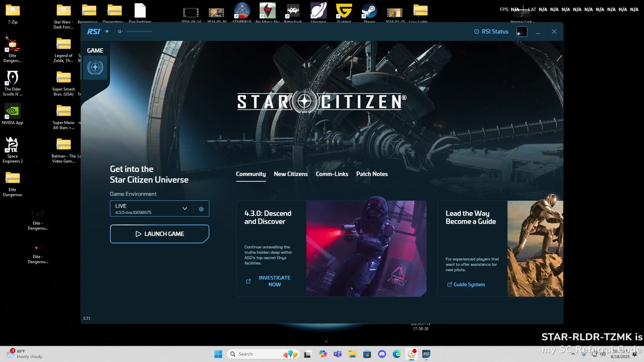Click the 4.3.0 Descend and Discover artwork
Screen dimensions: 644x362
coord(366,248)
